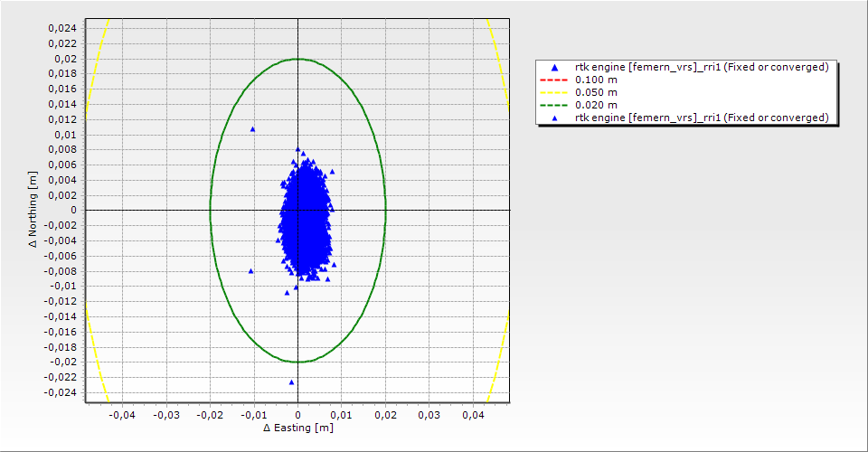Click the Δ Northing [m] axis title
Image resolution: width=868 pixels, height=452 pixels.
33,210
